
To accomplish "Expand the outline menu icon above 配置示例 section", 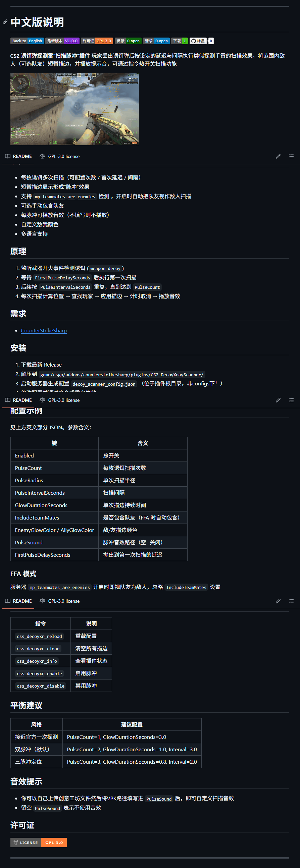I will 291,400.
